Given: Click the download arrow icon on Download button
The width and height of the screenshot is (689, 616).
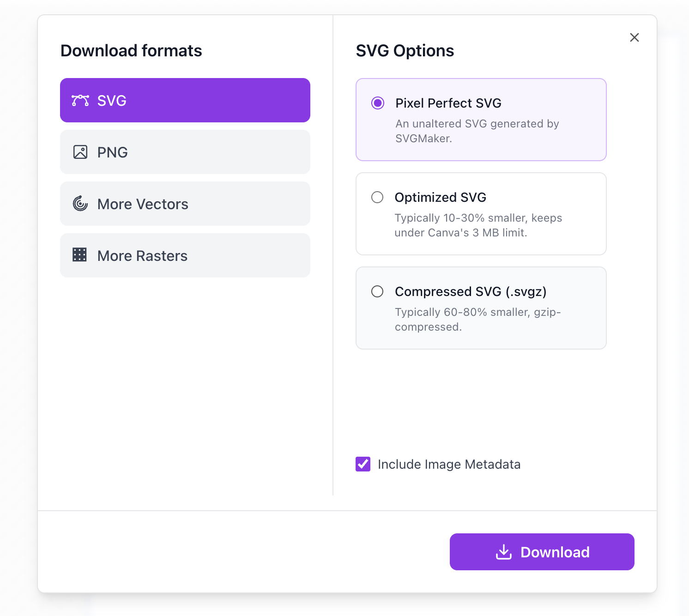Looking at the screenshot, I should (x=504, y=552).
